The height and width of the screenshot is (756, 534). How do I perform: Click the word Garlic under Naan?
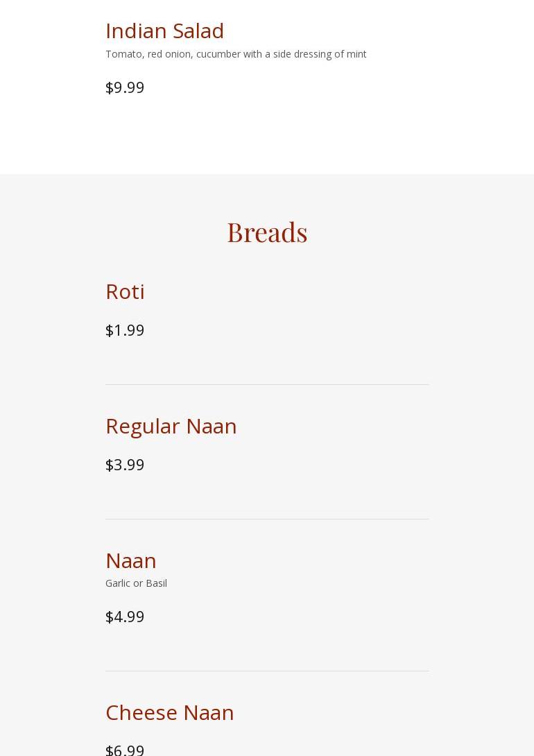[x=117, y=583]
